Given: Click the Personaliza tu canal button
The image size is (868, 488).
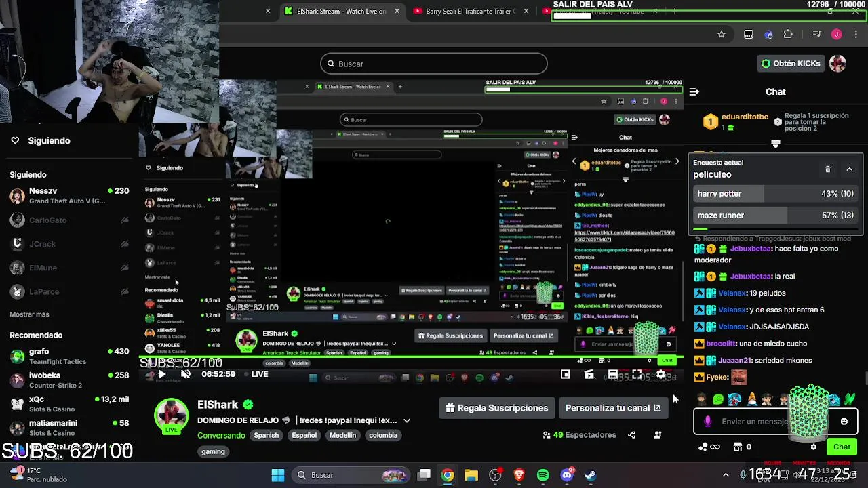Looking at the screenshot, I should pyautogui.click(x=613, y=408).
